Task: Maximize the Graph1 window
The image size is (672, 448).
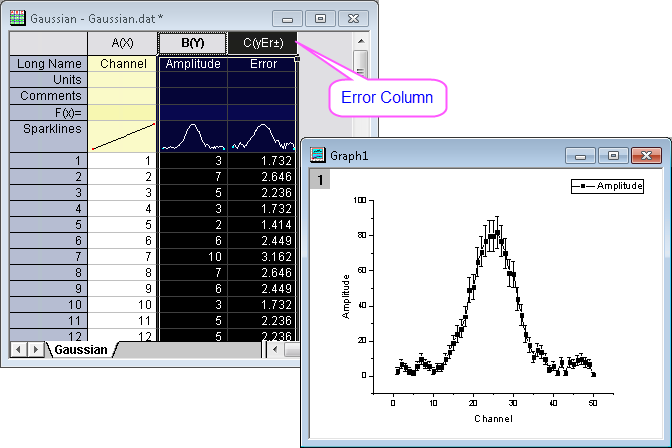Action: coord(614,155)
